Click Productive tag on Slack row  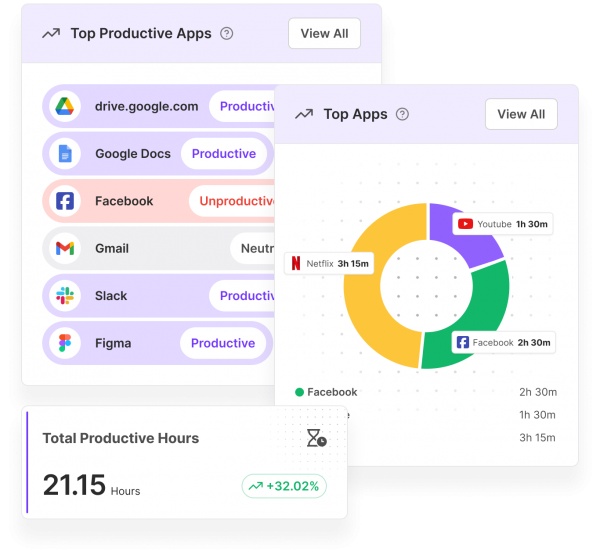point(242,295)
